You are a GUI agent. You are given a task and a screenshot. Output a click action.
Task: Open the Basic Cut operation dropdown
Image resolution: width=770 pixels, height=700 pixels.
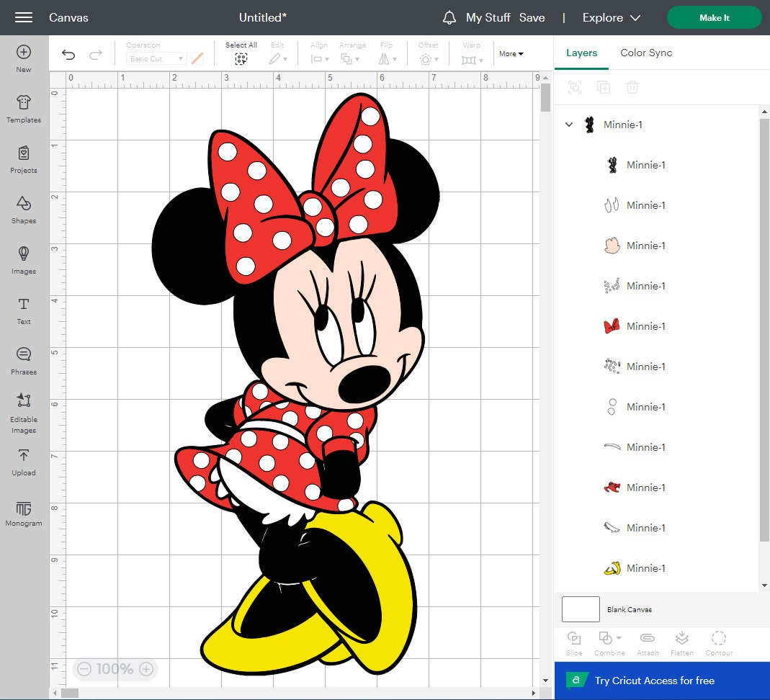[156, 58]
